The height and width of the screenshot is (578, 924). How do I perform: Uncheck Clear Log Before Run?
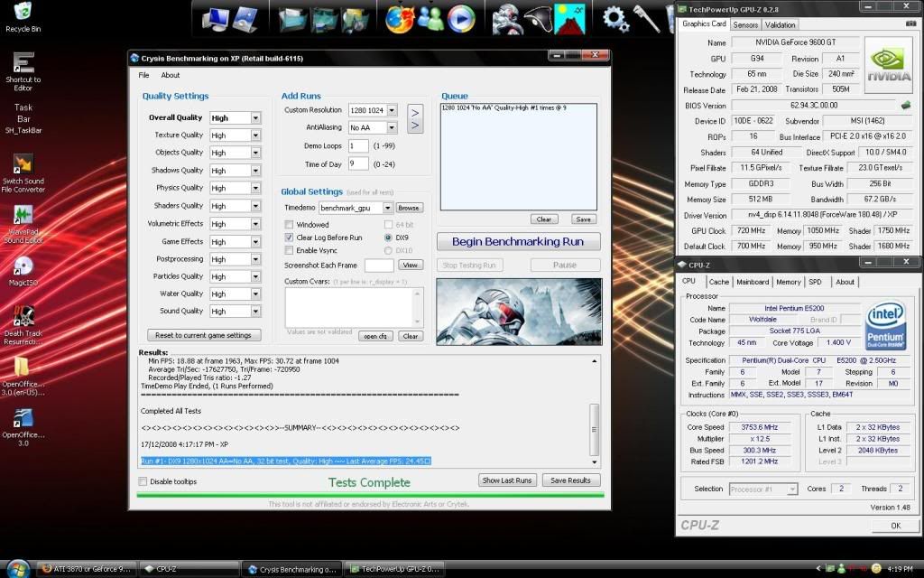[289, 238]
